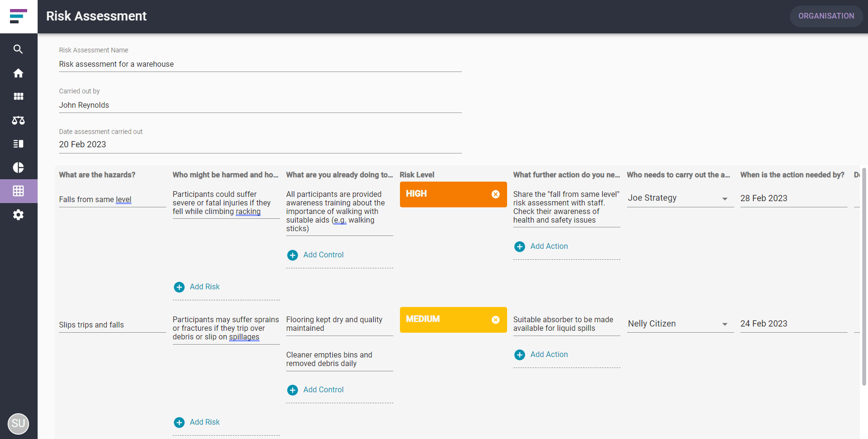Click the Risk Assessment page title
This screenshot has width=868, height=439.
[96, 16]
